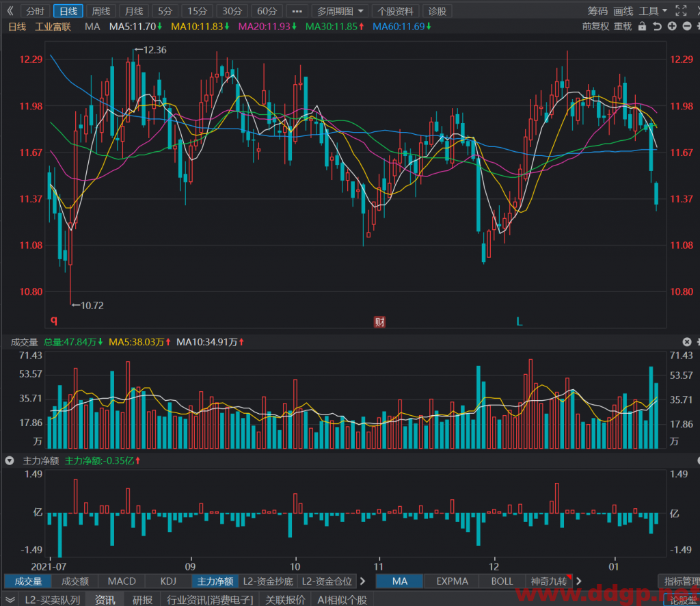Select the 30分 timeframe
Viewport: 700px width, 606px height.
pyautogui.click(x=232, y=11)
